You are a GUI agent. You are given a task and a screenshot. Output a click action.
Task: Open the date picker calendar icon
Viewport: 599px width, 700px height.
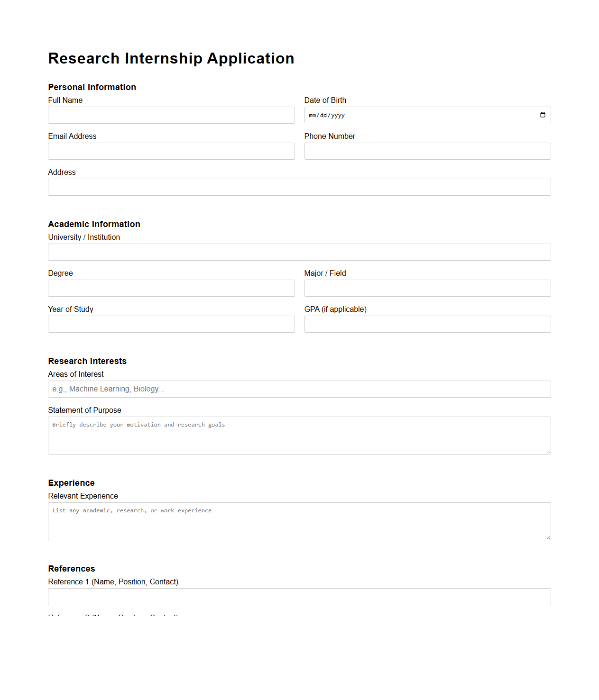point(543,115)
